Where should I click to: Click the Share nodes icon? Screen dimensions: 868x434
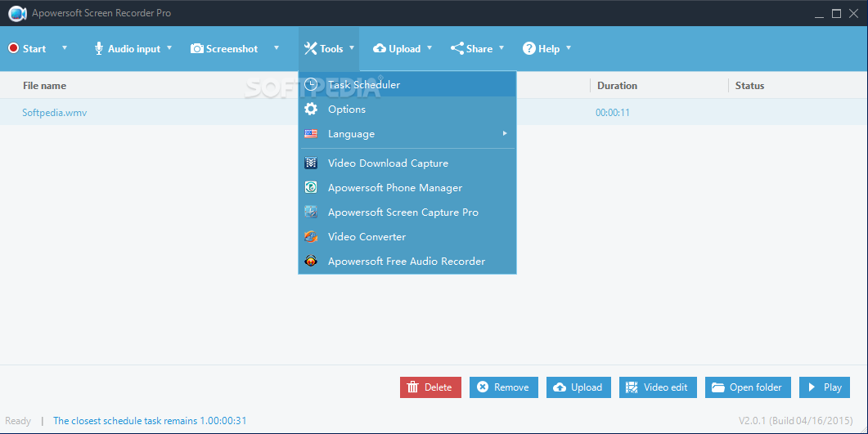[x=456, y=49]
